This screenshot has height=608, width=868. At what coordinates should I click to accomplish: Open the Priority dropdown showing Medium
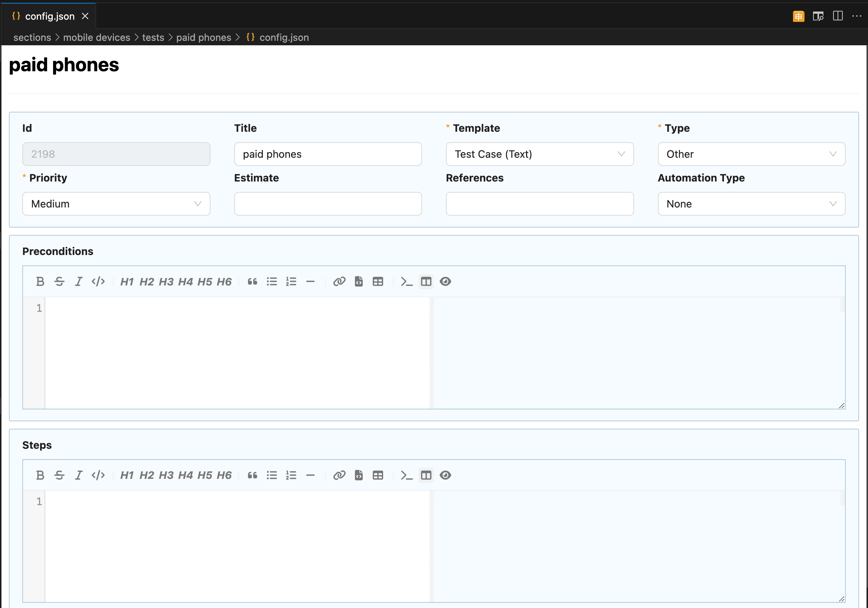(x=116, y=204)
